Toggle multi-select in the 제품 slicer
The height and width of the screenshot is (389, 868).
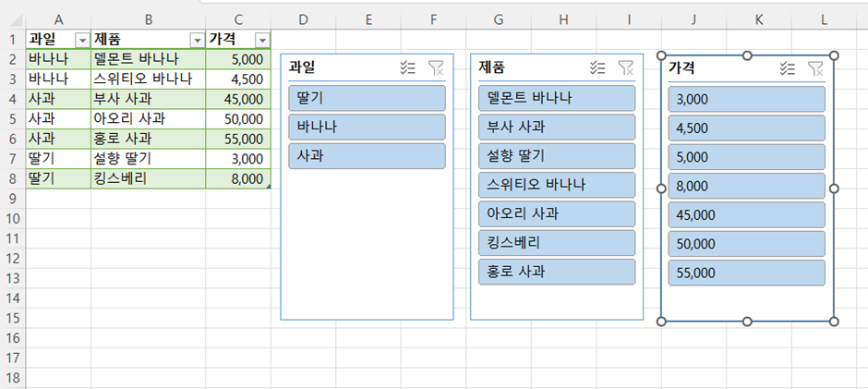coord(597,68)
